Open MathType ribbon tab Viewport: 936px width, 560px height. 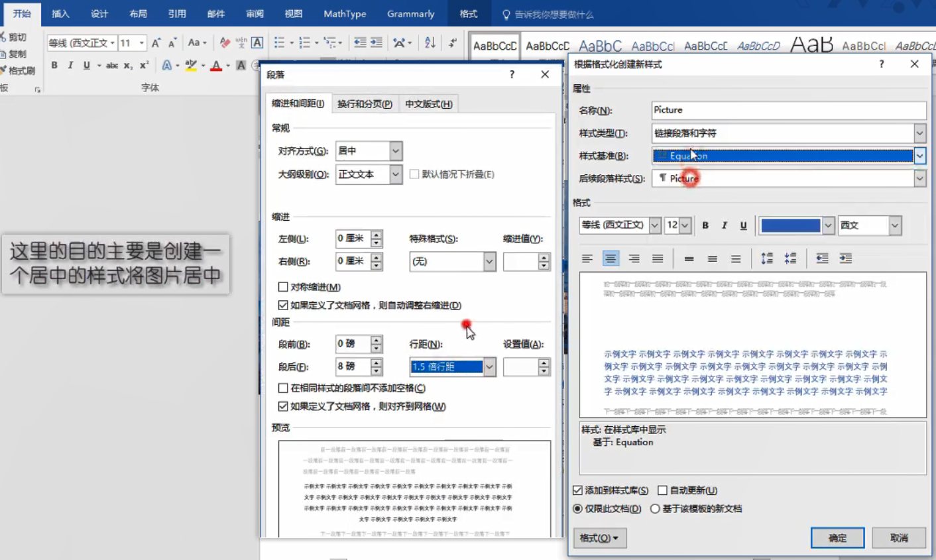click(345, 13)
